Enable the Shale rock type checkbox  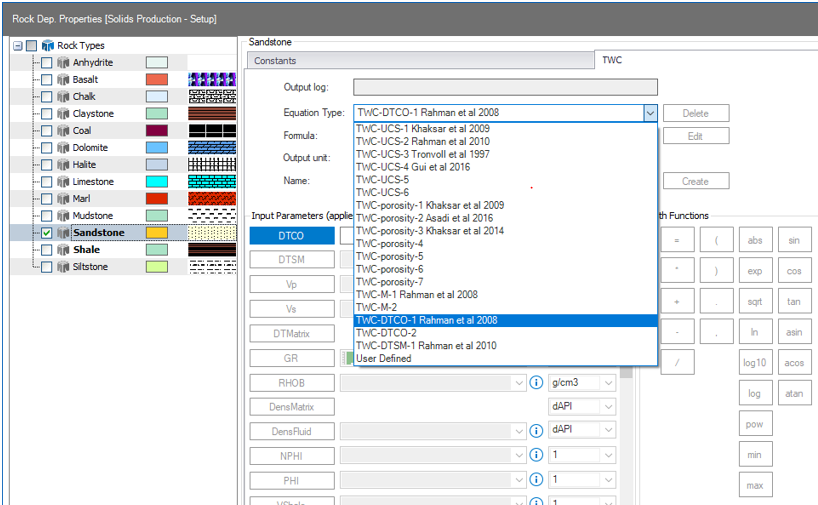click(x=46, y=250)
